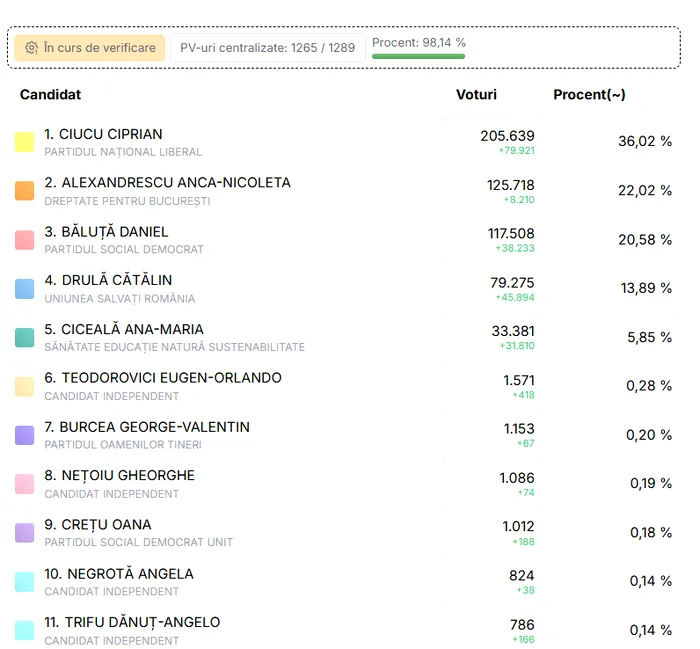The height and width of the screenshot is (649, 700).
Task: Click the blue swatch next to Drulă Cătălin
Action: pos(25,289)
